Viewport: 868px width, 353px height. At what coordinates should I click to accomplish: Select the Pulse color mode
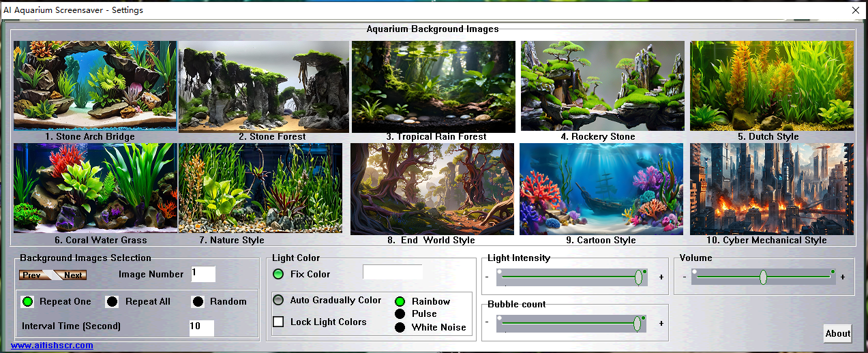click(400, 313)
